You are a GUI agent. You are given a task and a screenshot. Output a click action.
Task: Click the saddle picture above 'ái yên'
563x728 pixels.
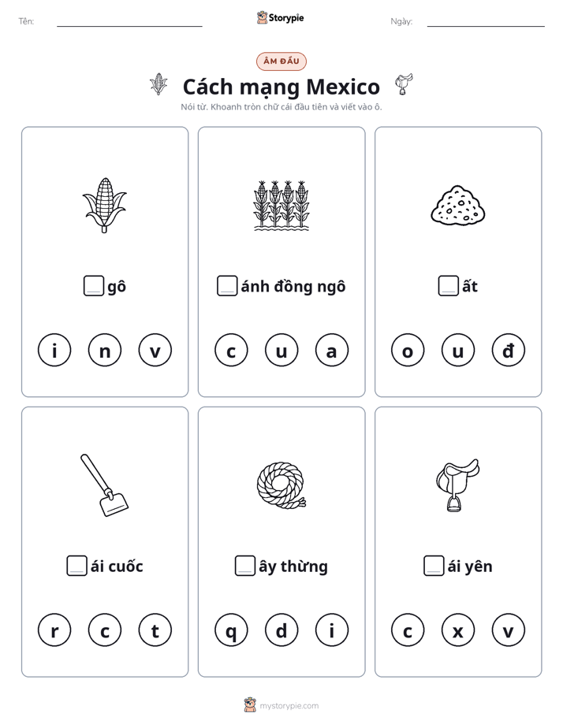click(x=458, y=485)
